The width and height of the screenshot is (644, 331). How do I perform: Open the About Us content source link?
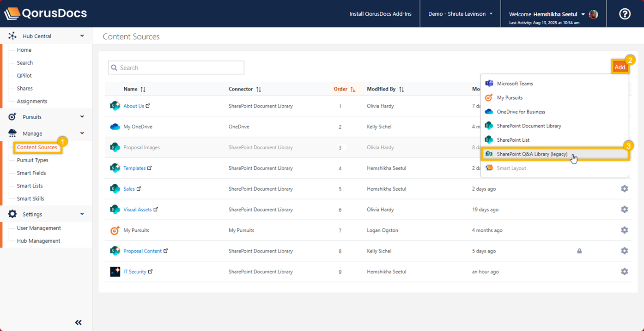[134, 106]
